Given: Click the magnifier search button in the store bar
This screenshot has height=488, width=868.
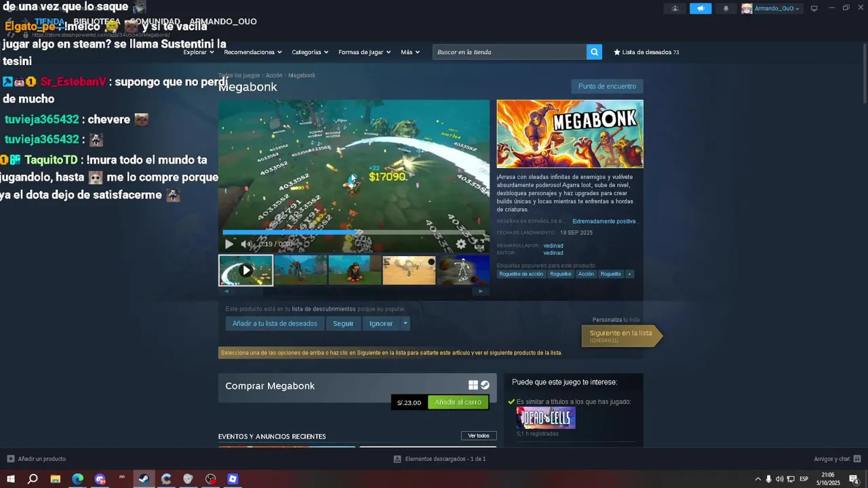Looking at the screenshot, I should coord(594,52).
